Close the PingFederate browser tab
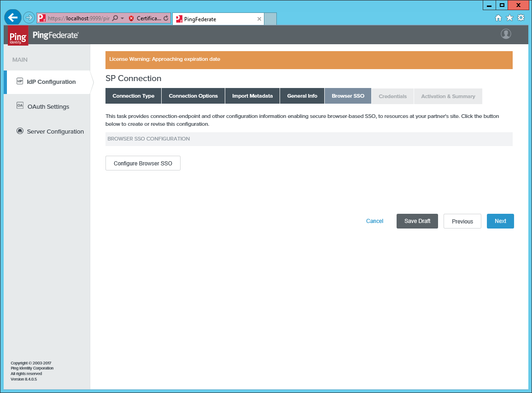The image size is (532, 393). (x=259, y=19)
